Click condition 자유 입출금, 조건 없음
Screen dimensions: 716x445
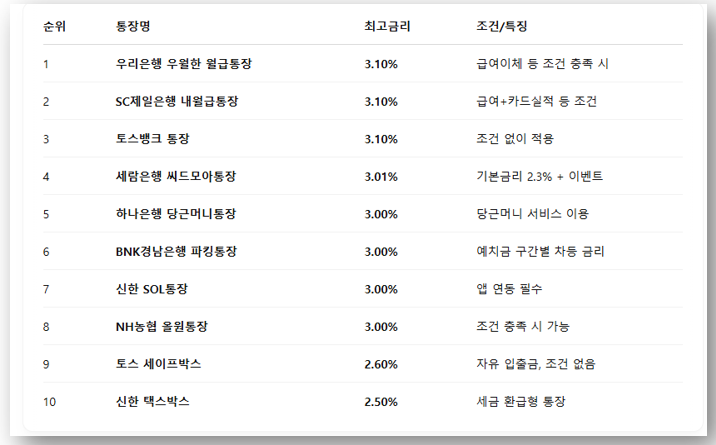click(x=536, y=364)
